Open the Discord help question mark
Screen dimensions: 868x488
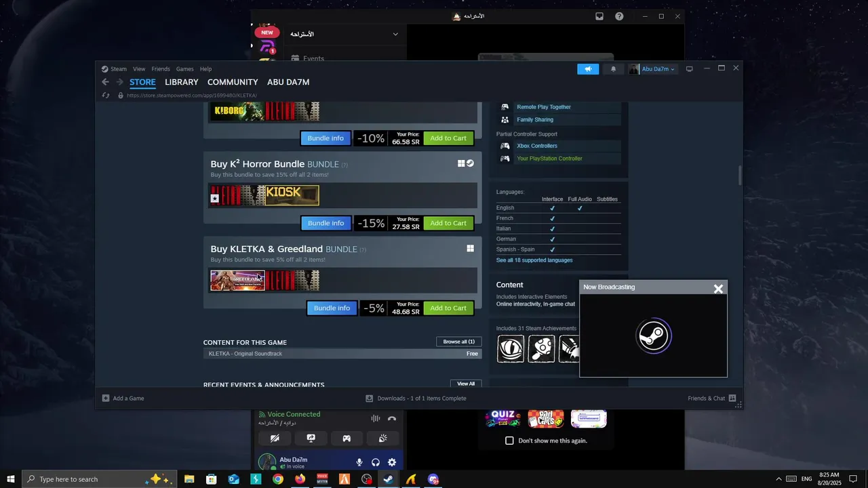(x=619, y=16)
